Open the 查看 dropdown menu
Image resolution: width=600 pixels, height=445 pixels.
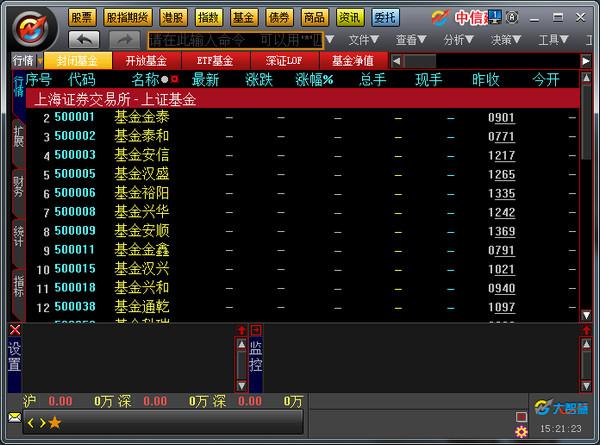click(x=411, y=39)
